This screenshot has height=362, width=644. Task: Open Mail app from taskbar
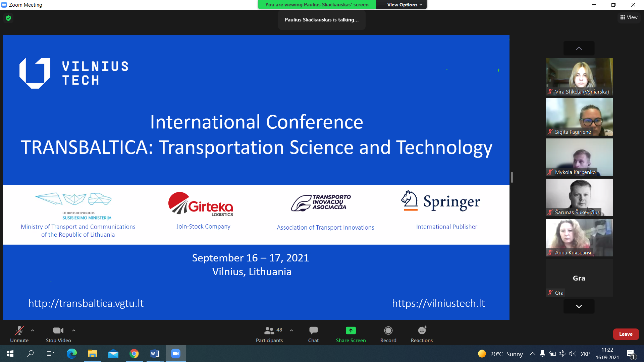click(x=113, y=354)
